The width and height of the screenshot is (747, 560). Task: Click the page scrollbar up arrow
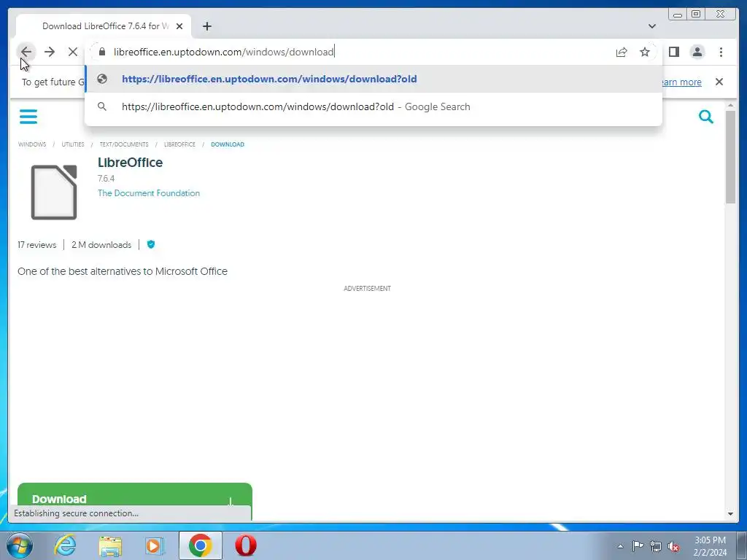pyautogui.click(x=730, y=105)
